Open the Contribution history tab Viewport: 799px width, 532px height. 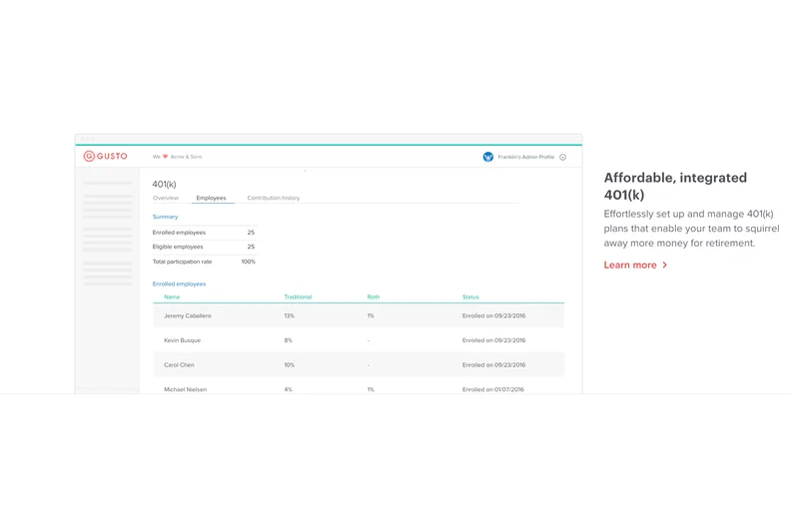(273, 198)
